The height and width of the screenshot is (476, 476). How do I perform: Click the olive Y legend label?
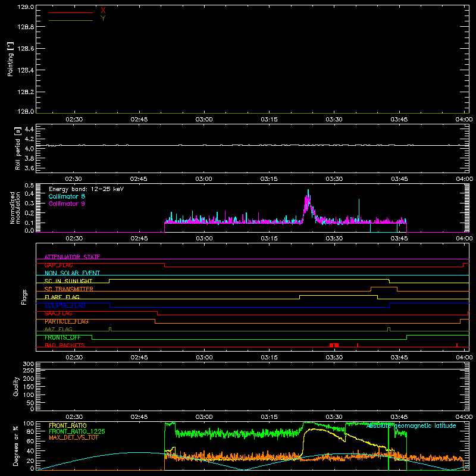point(103,18)
